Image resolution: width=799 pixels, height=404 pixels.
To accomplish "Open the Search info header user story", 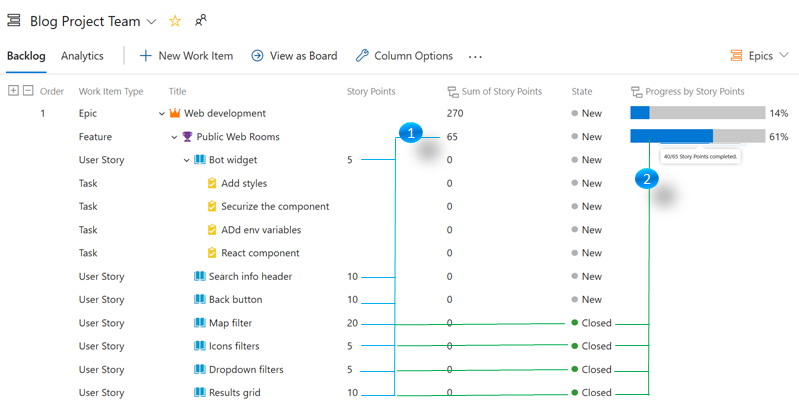I will (x=250, y=276).
